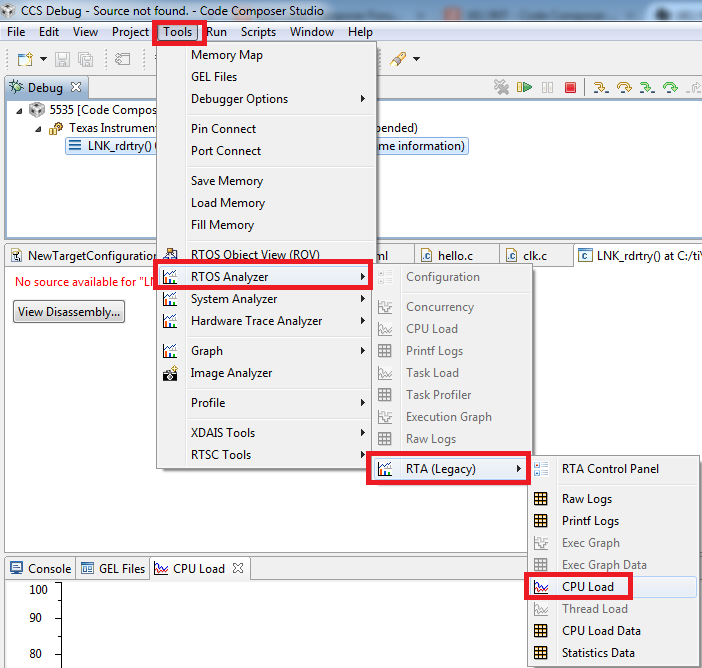
Task: Expand RTSC Tools submenu
Action: (266, 455)
